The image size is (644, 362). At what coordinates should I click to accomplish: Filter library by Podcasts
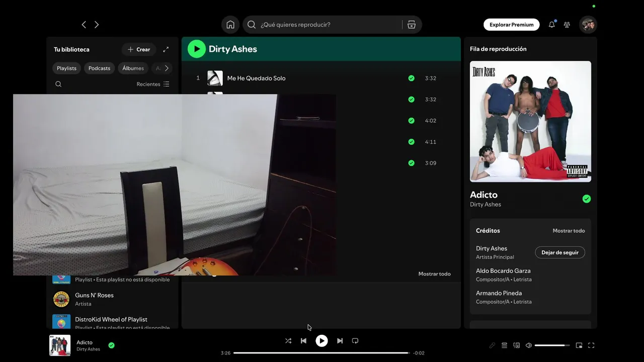pyautogui.click(x=99, y=68)
